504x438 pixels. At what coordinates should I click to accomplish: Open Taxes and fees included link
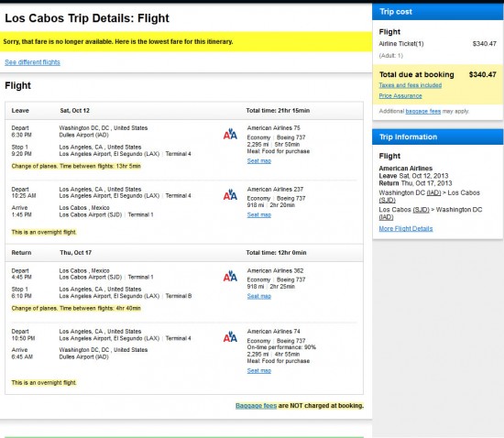pos(411,85)
